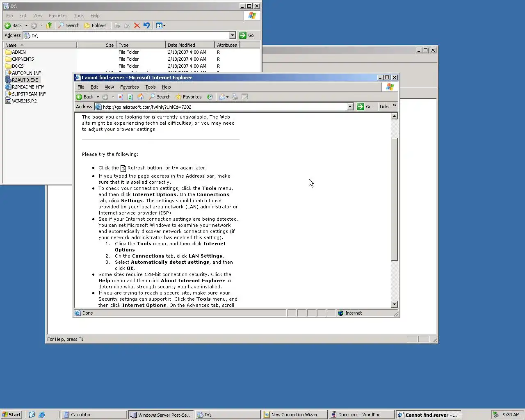Open Tools menu in Explorer D:\ window
This screenshot has height=420, width=525.
click(79, 16)
